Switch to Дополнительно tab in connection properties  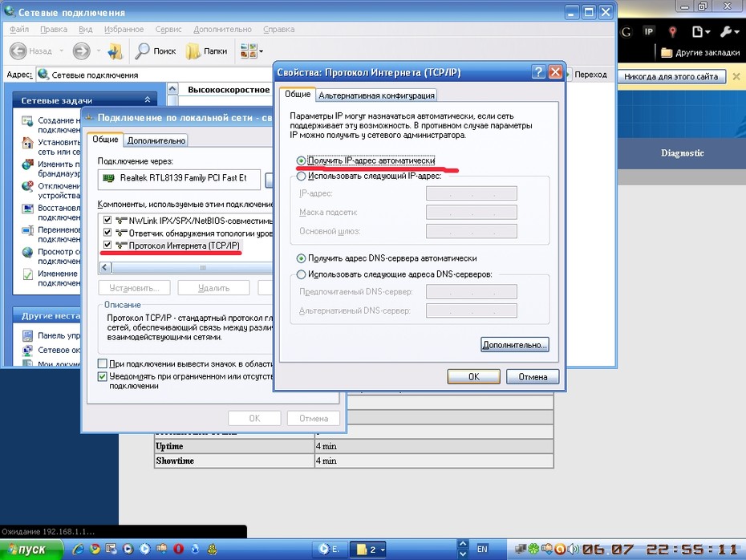click(x=156, y=140)
